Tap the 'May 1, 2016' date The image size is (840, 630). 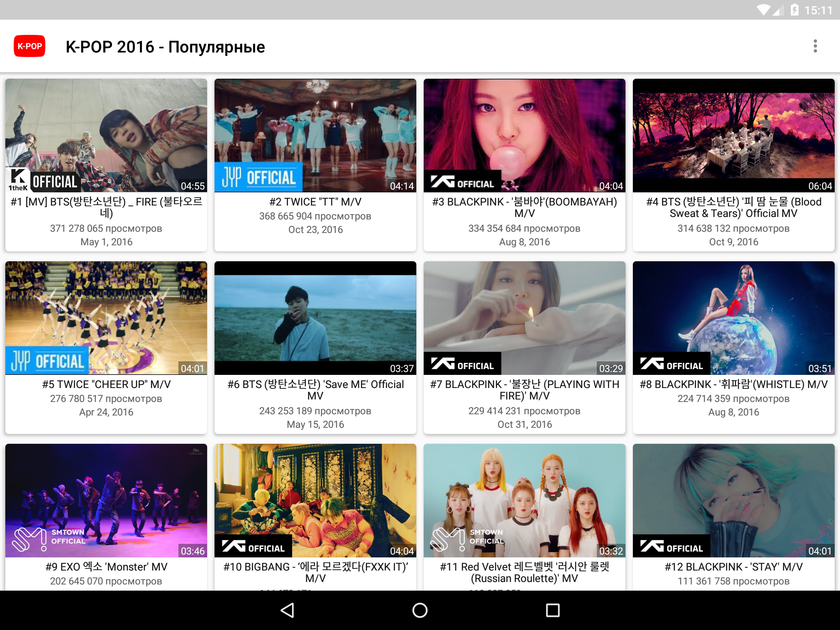click(106, 242)
